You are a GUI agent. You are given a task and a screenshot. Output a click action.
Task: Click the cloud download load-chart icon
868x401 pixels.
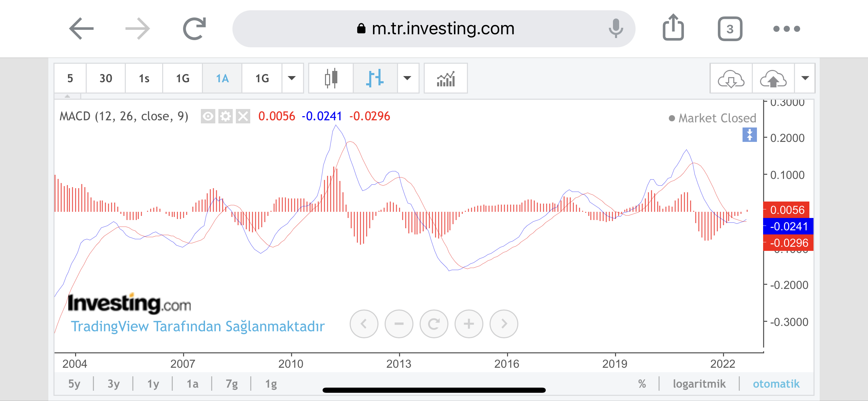(731, 78)
